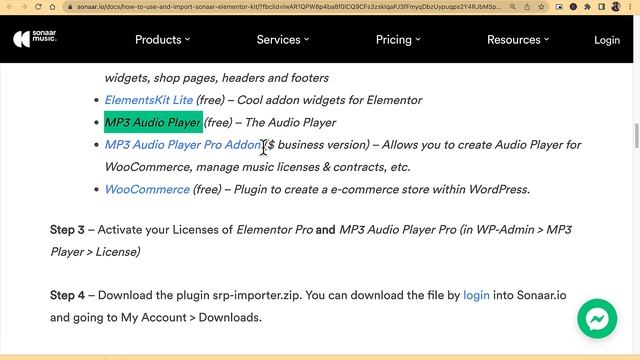The image size is (640, 360).
Task: Click the text 'srp-importer.zip'
Action: [x=256, y=295]
